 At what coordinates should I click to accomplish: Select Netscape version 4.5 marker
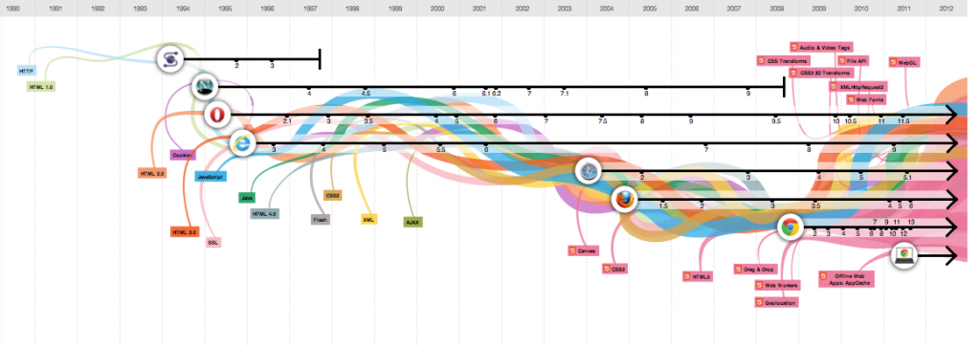[366, 93]
